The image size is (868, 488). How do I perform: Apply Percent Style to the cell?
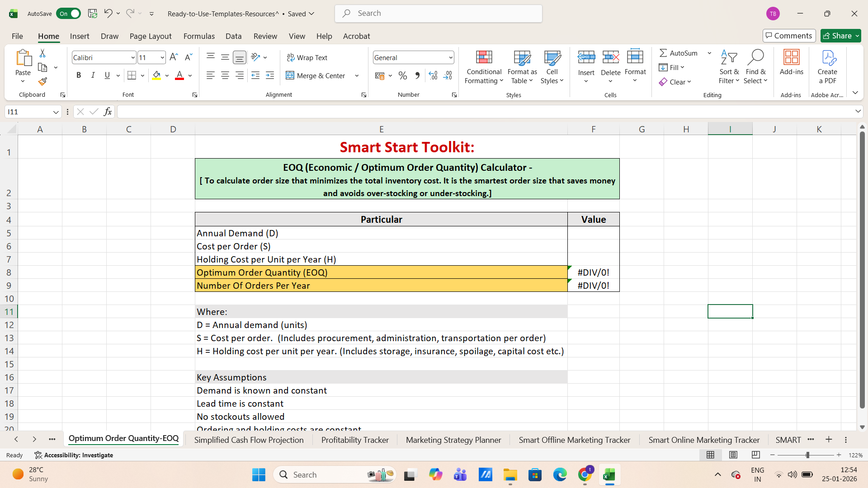pyautogui.click(x=403, y=75)
